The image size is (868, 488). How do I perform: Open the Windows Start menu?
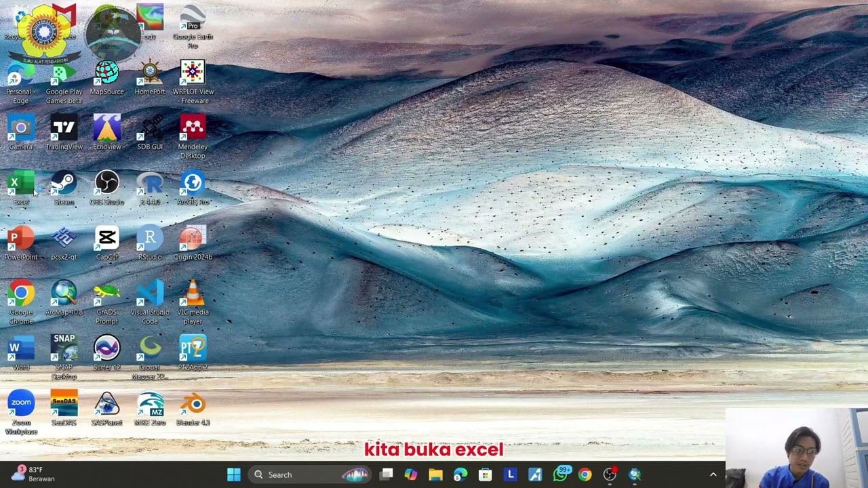tap(234, 474)
